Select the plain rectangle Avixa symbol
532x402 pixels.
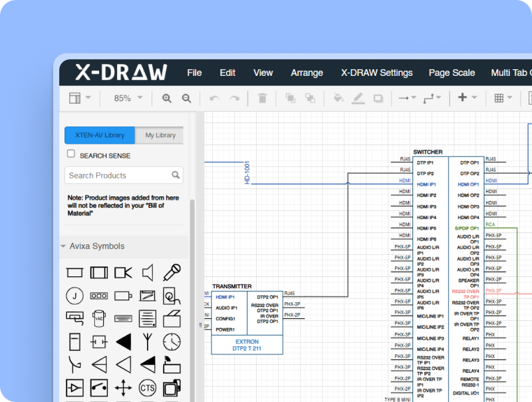pos(74,273)
